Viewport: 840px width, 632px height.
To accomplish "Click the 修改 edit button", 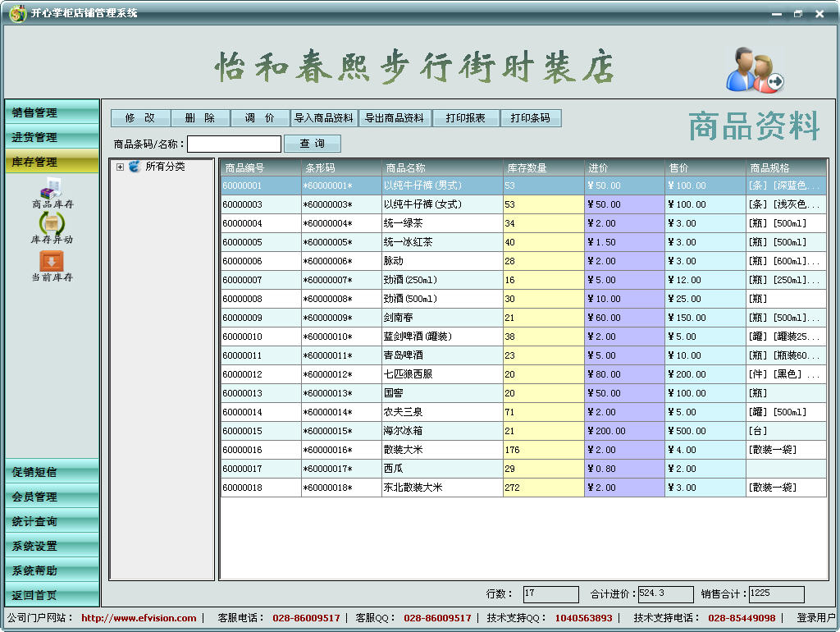I will click(x=140, y=118).
